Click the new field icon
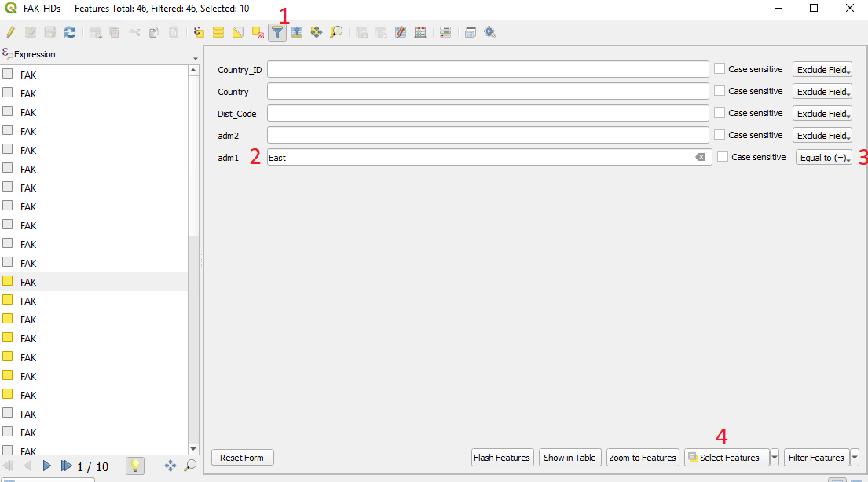The image size is (868, 482). tap(361, 32)
